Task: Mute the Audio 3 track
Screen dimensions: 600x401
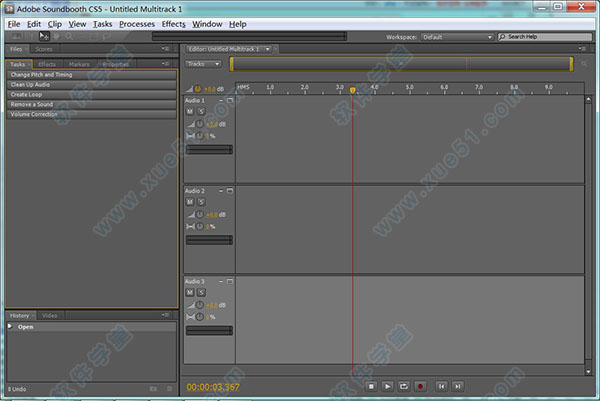Action: pos(190,292)
